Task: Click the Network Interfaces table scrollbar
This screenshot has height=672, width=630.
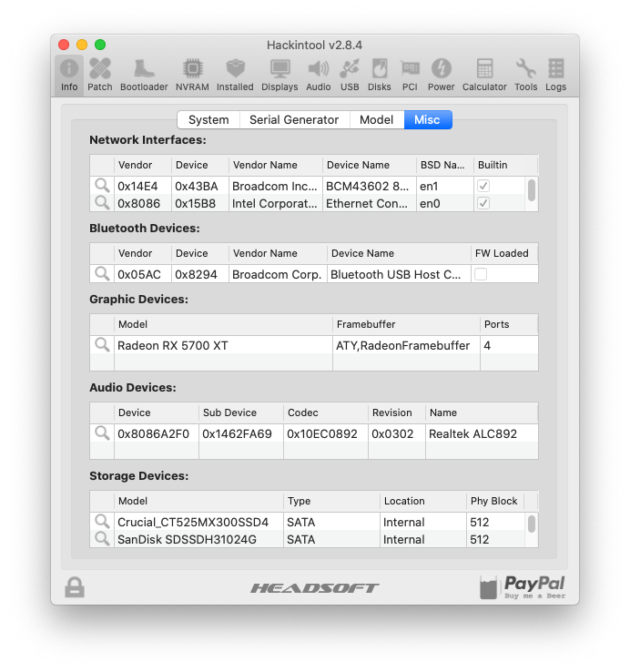Action: click(x=532, y=190)
